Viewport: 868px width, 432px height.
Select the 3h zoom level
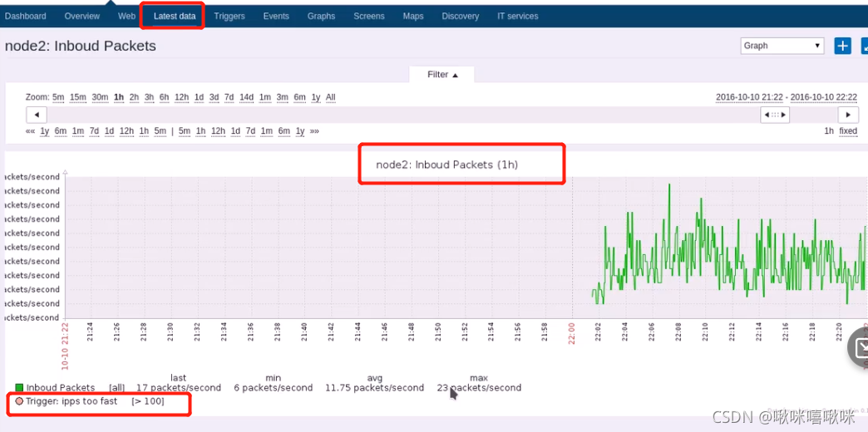click(x=149, y=97)
